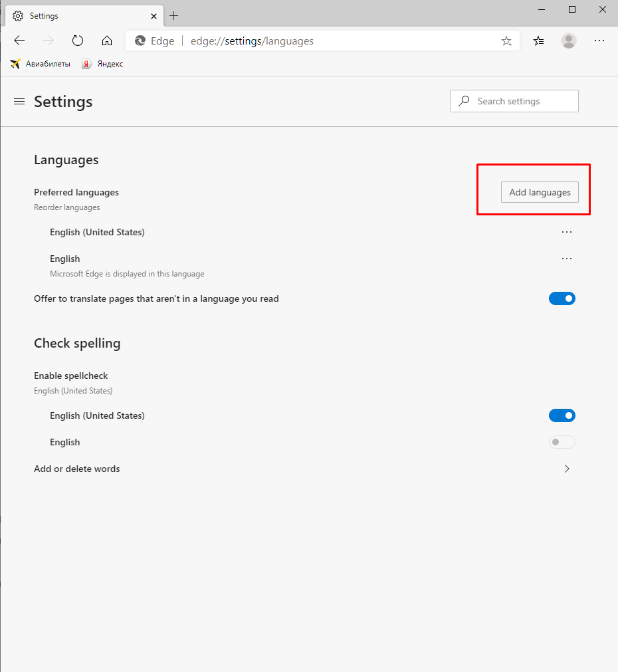
Task: Click the Add languages button
Action: [540, 192]
